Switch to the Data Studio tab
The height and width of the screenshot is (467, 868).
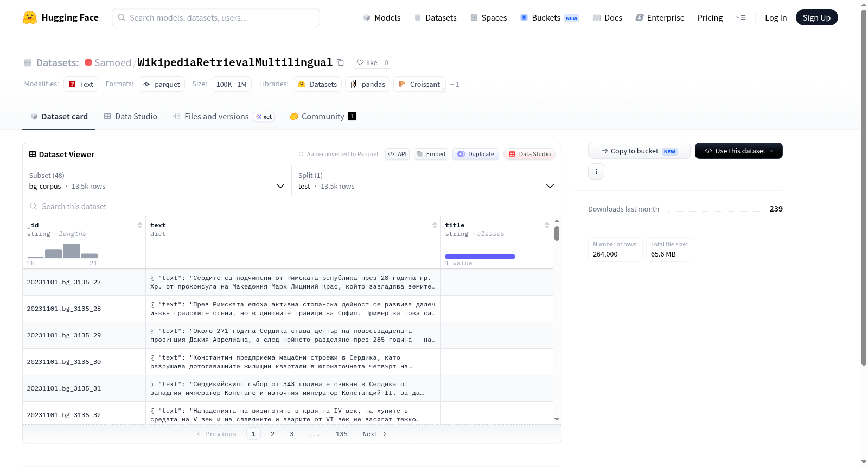pyautogui.click(x=131, y=116)
